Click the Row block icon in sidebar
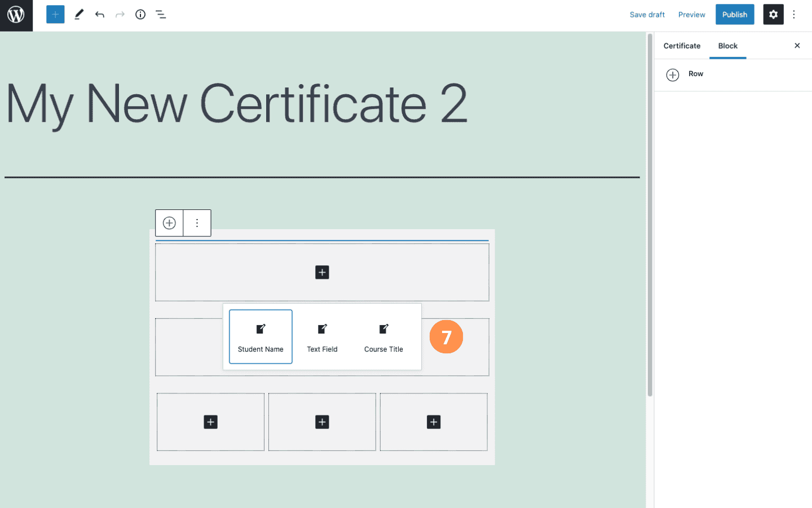Image resolution: width=812 pixels, height=508 pixels. [x=673, y=75]
